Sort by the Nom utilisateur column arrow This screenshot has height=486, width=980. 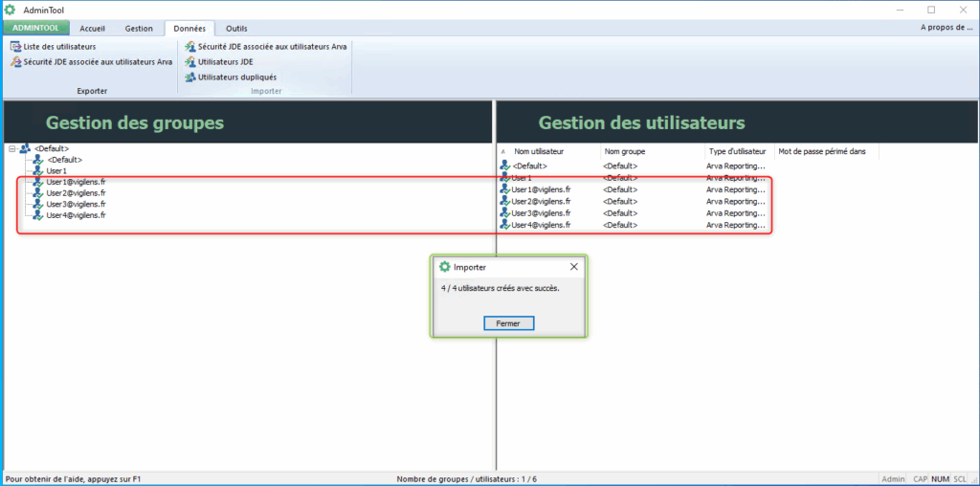point(503,151)
